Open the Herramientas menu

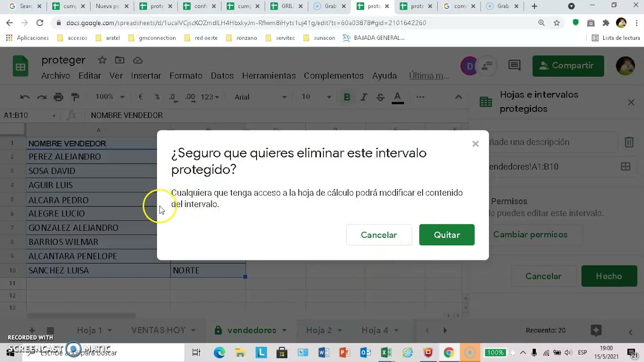pos(269,75)
